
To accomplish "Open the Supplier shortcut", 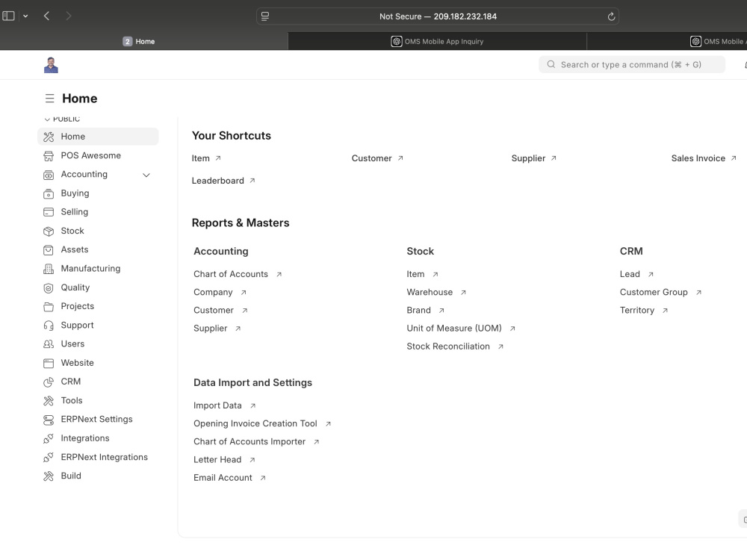I will [533, 158].
